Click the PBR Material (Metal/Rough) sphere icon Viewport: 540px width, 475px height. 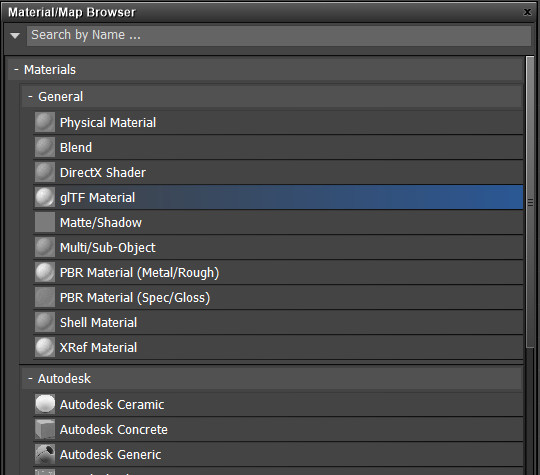click(45, 272)
